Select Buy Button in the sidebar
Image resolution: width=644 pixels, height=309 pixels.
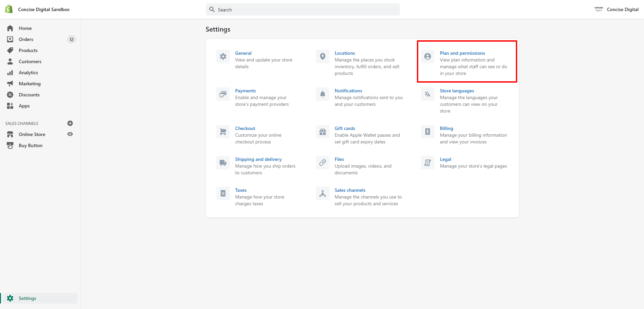click(x=31, y=145)
